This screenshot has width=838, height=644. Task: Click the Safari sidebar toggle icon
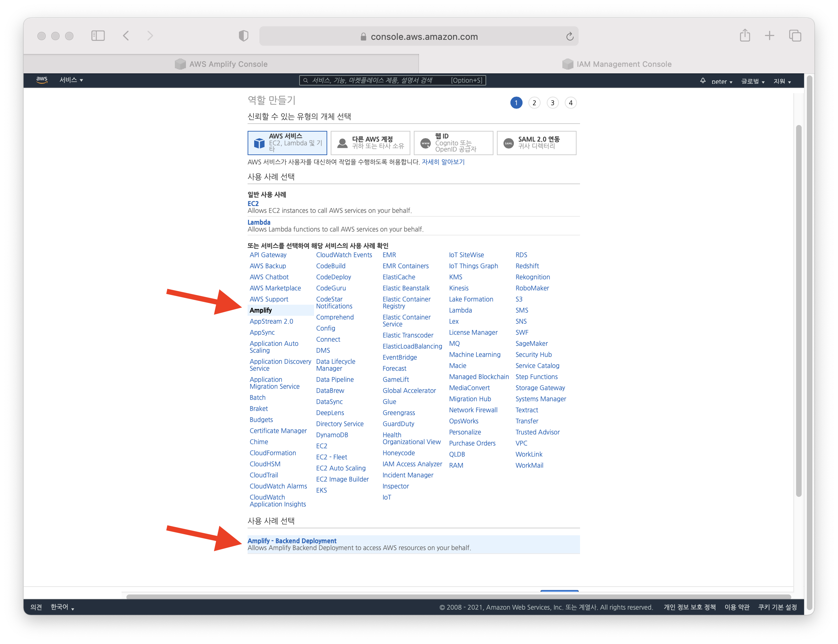[x=98, y=36]
